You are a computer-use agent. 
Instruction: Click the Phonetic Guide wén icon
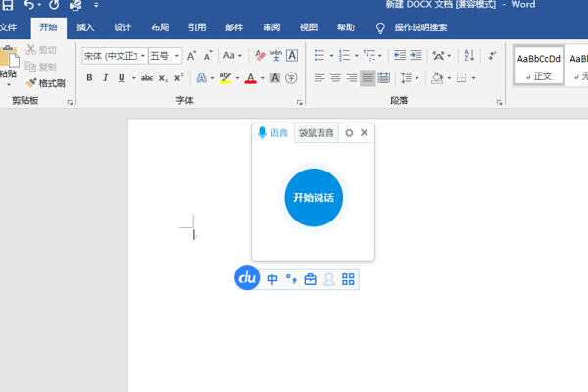point(276,56)
